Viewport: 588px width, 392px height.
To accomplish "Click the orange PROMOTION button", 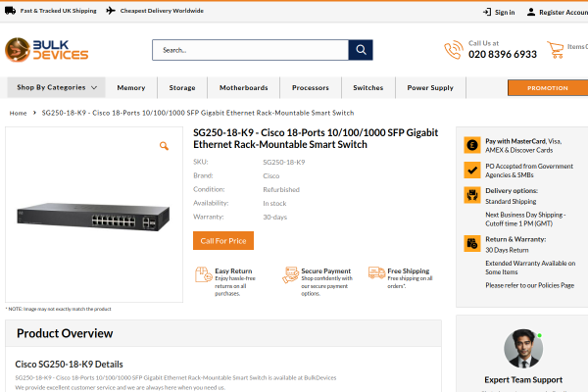I will pyautogui.click(x=548, y=88).
